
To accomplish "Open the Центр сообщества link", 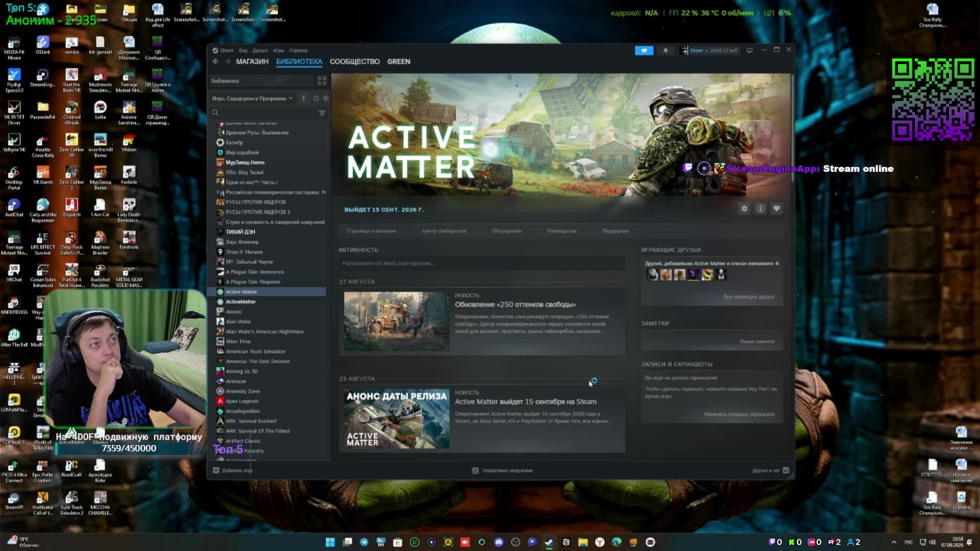I will click(x=444, y=231).
